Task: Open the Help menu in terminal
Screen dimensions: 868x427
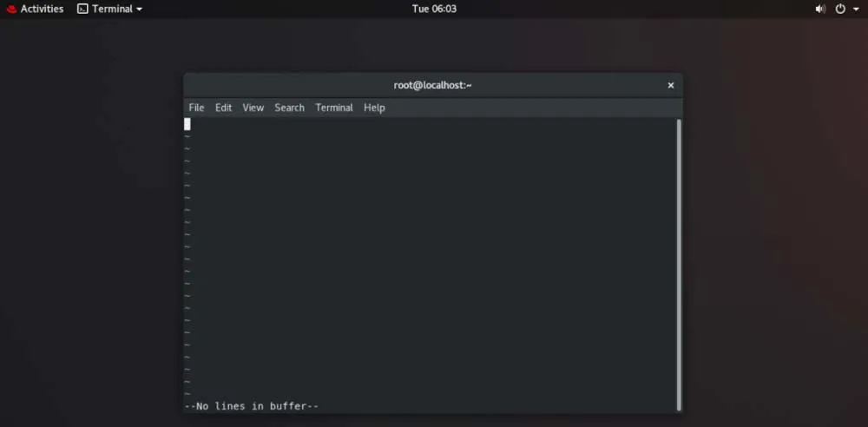Action: tap(374, 108)
